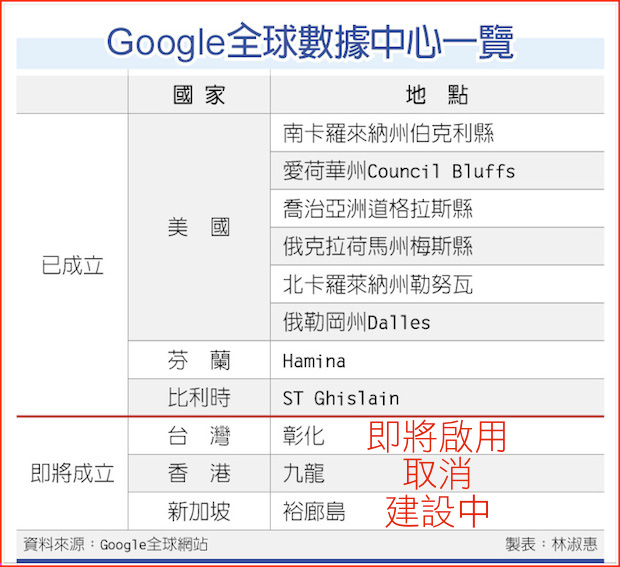
Task: Click source note '資料來源:Google全球網站'
Action: 115,544
